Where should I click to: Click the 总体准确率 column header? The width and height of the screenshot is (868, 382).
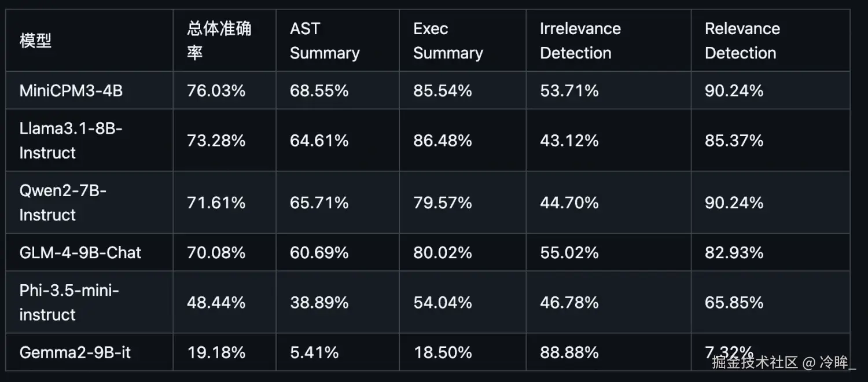click(x=219, y=41)
